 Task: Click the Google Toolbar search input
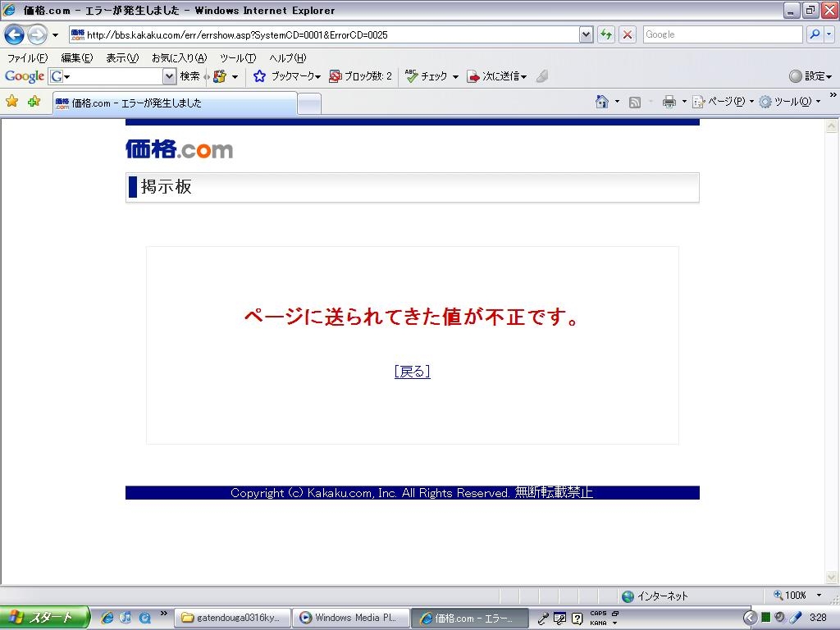pyautogui.click(x=112, y=76)
